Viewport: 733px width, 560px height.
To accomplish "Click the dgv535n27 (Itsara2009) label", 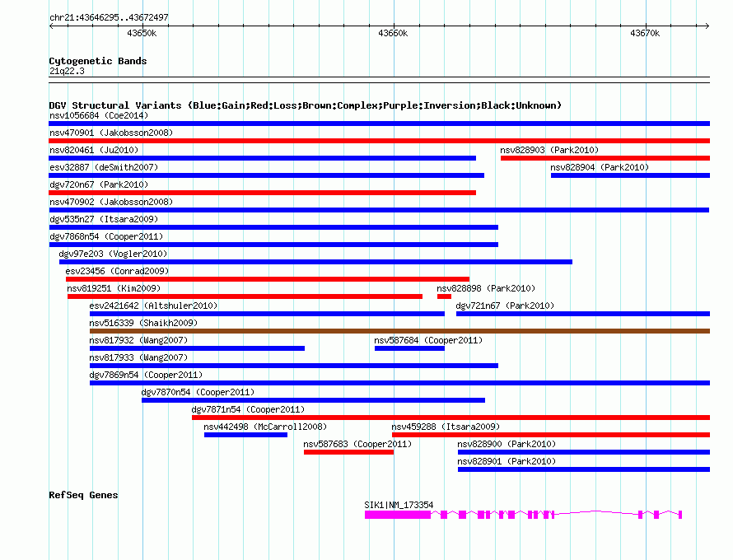I will 104,219.
